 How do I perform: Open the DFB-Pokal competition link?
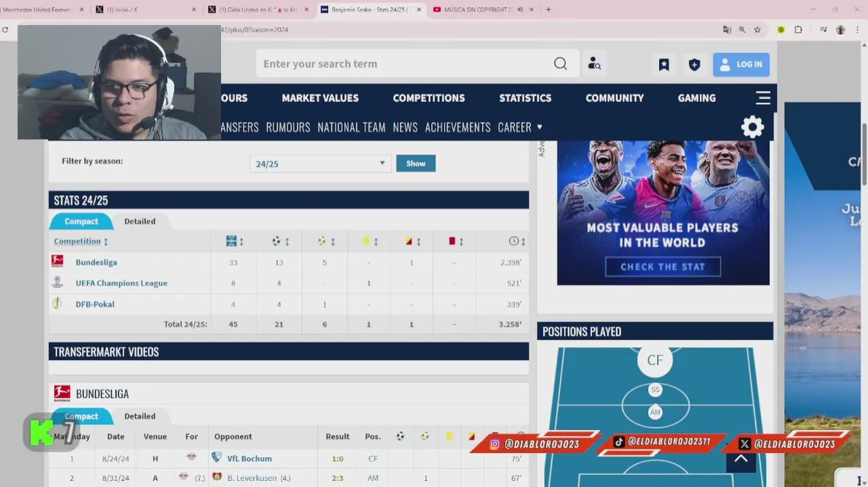coord(95,304)
